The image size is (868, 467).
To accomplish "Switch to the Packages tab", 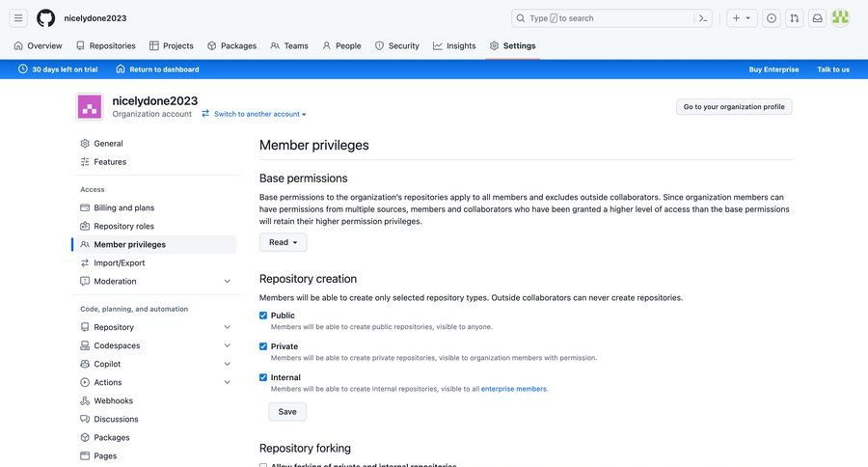I will (x=231, y=46).
